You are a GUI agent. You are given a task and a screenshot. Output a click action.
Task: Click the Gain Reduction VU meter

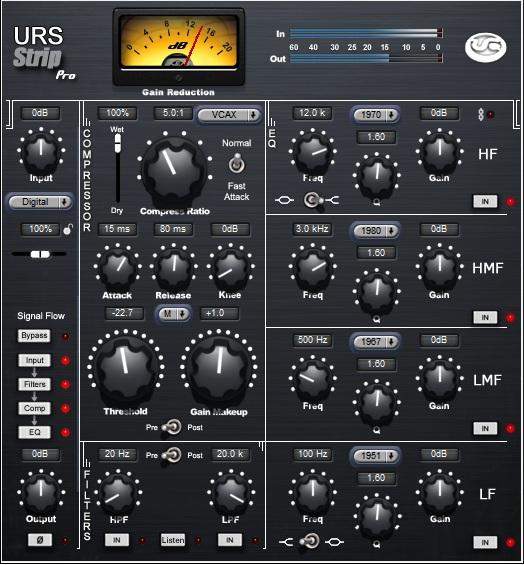pyautogui.click(x=179, y=47)
